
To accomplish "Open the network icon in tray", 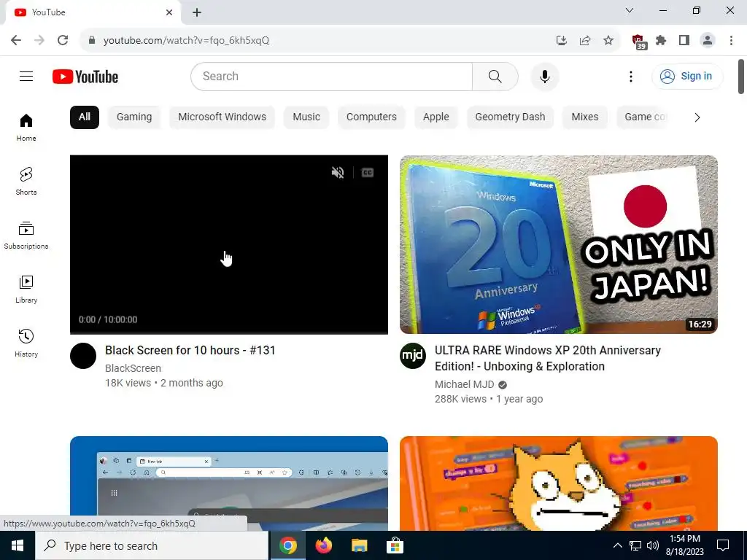I will [x=635, y=545].
